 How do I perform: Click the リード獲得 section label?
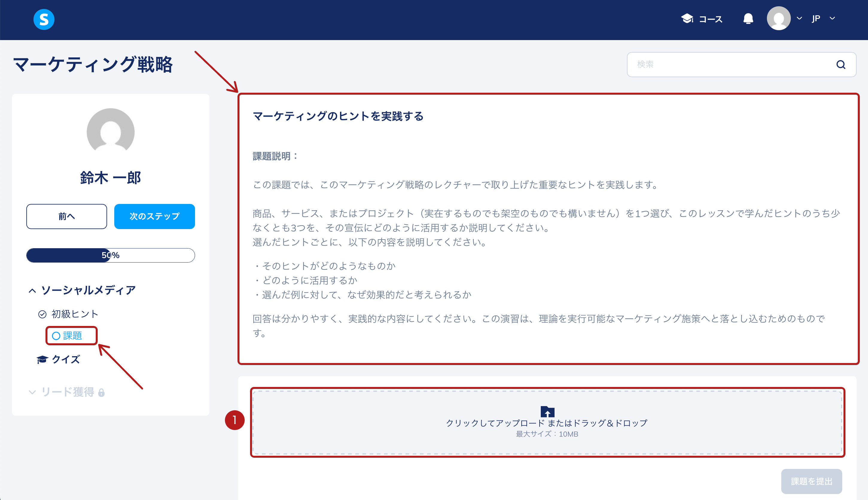pos(67,392)
